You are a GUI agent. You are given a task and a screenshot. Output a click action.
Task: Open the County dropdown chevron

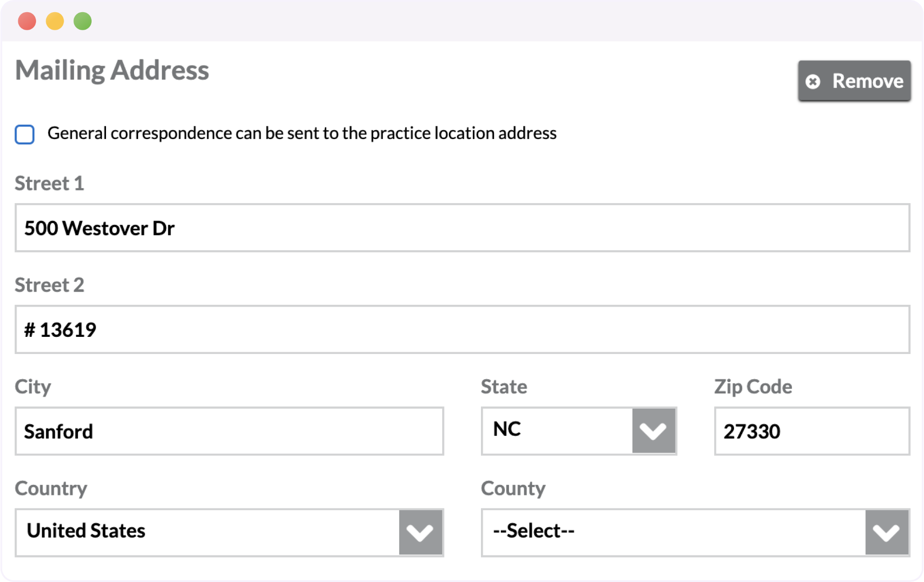click(886, 533)
